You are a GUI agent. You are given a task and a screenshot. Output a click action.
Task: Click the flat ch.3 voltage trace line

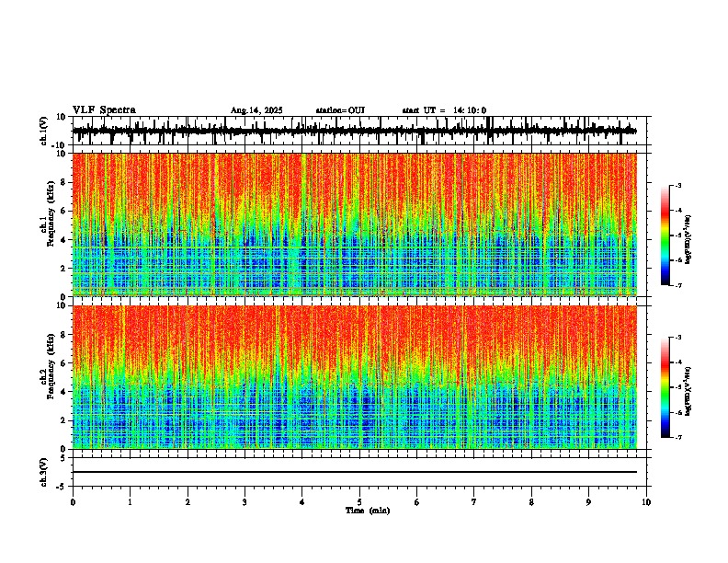355,472
